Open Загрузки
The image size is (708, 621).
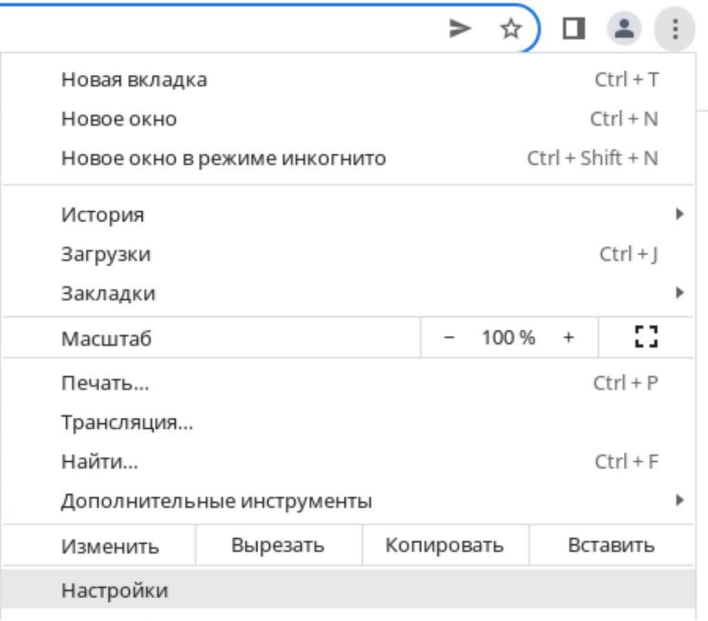tap(348, 254)
